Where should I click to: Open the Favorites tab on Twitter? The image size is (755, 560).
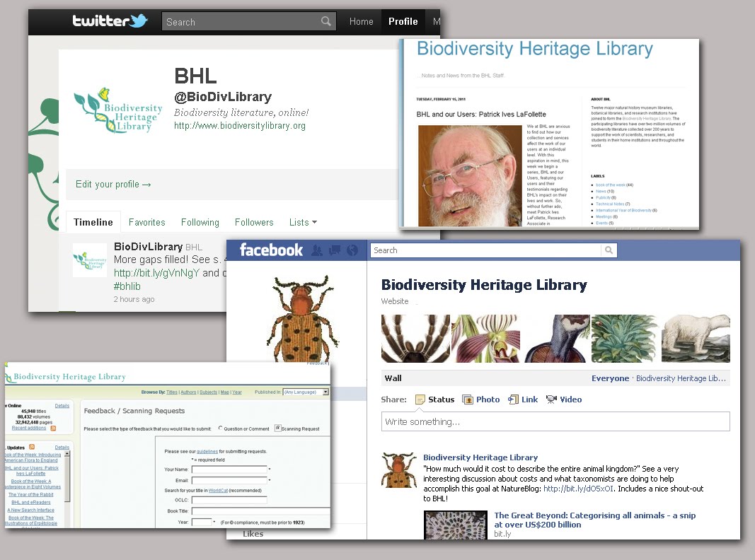click(x=146, y=222)
